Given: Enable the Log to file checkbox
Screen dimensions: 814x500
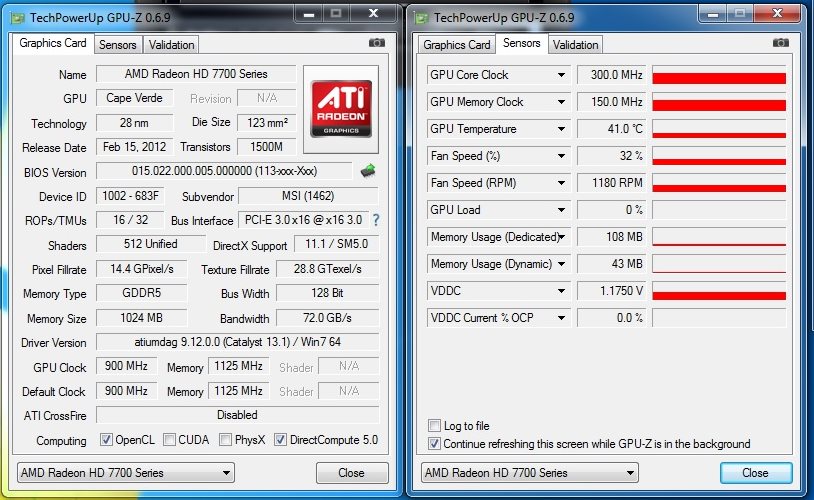Looking at the screenshot, I should [x=435, y=426].
